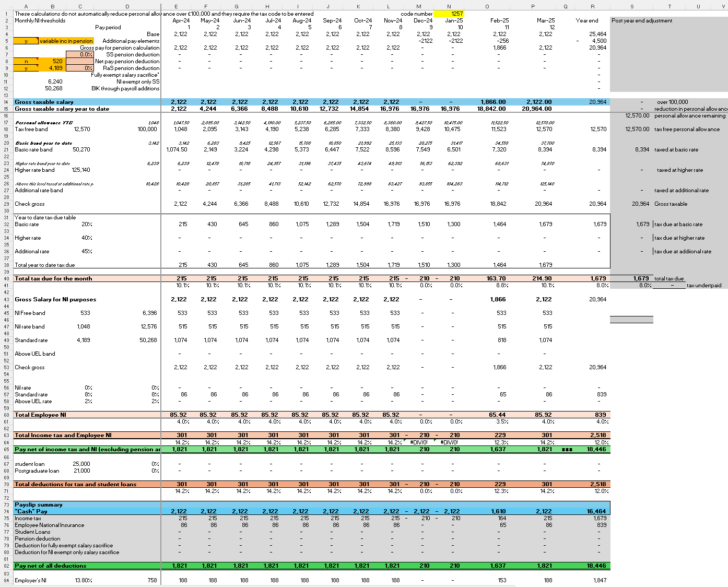Viewport: 728px width, 587px height.
Task: Click the 'Post year end adjustment' heading cell
Action: (x=642, y=20)
